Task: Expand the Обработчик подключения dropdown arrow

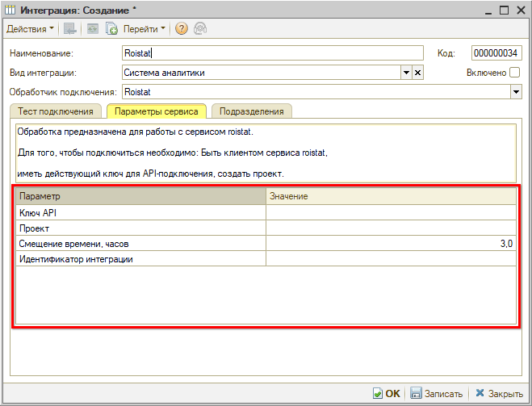Action: click(516, 92)
